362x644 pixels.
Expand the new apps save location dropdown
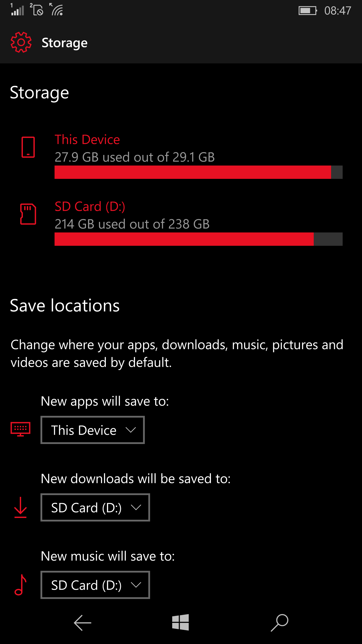[93, 430]
